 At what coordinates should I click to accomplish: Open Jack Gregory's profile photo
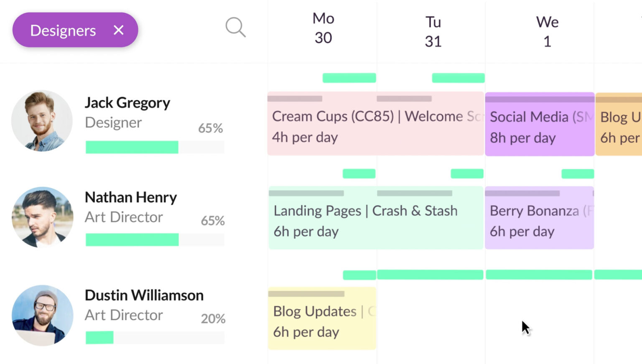pos(42,121)
